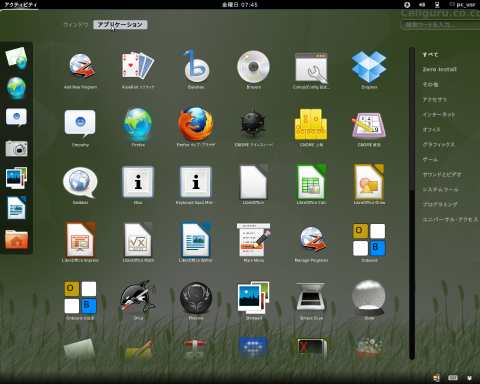Show the アクセサリ category
The image size is (480, 384).
click(x=435, y=99)
